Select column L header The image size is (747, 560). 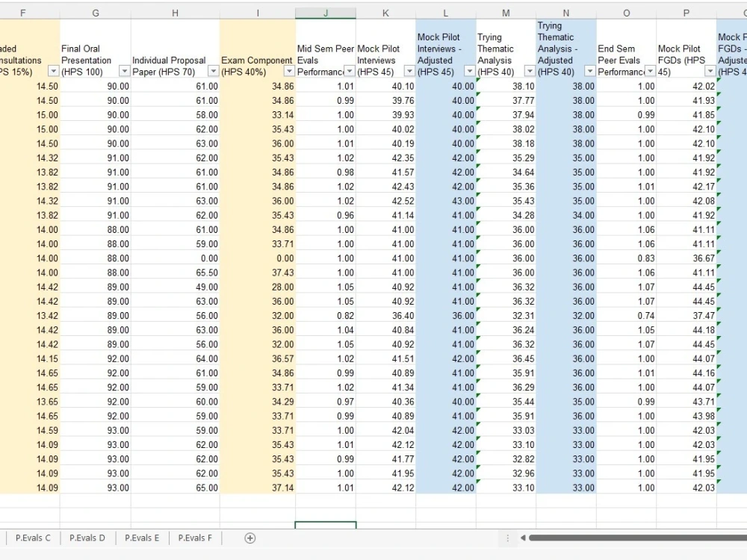(446, 13)
